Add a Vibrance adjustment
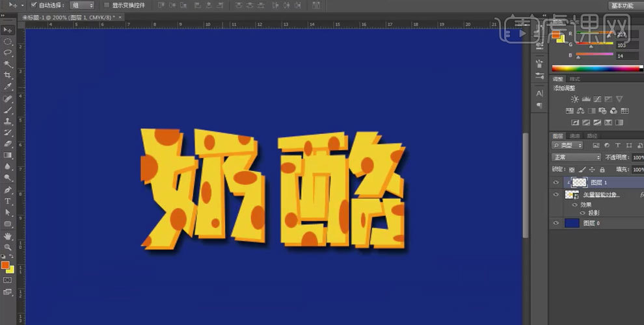This screenshot has width=644, height=325. click(619, 99)
